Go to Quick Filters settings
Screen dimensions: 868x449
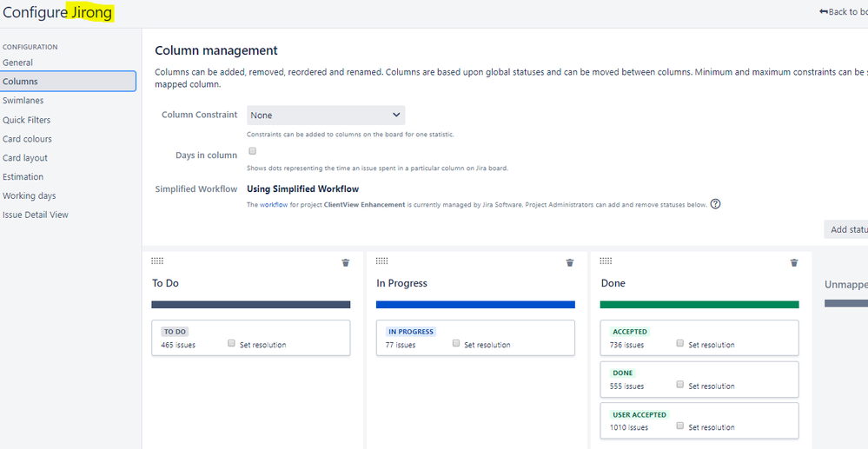[x=26, y=120]
